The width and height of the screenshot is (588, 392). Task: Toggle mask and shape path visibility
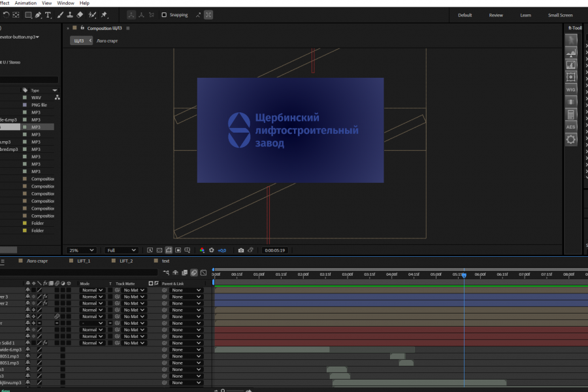(x=169, y=250)
